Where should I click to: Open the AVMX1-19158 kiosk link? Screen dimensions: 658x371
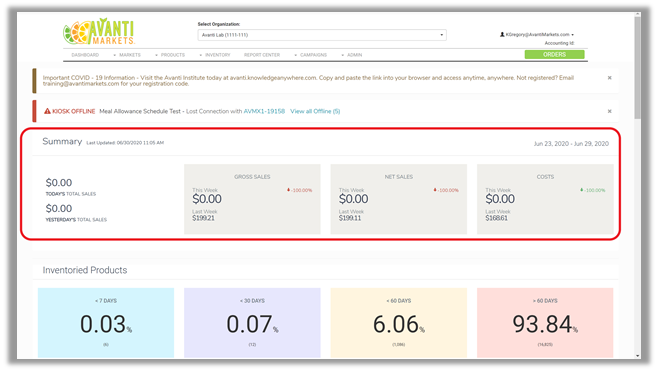(264, 111)
